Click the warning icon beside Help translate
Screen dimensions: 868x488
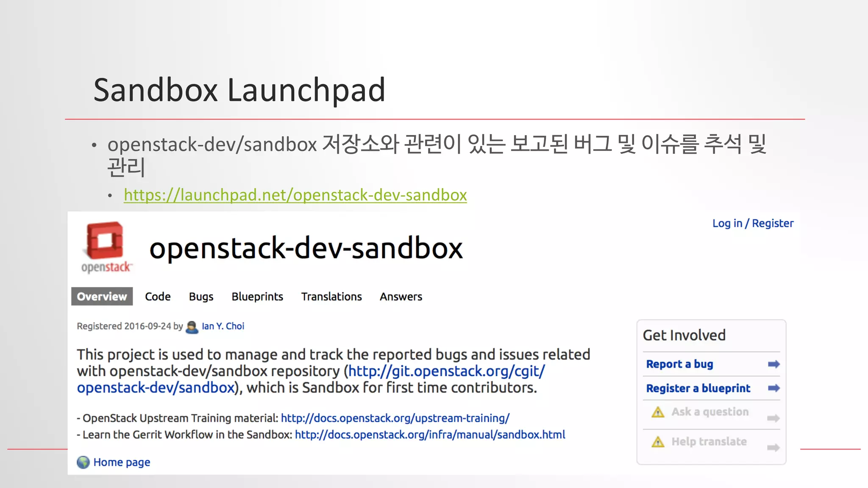(658, 442)
